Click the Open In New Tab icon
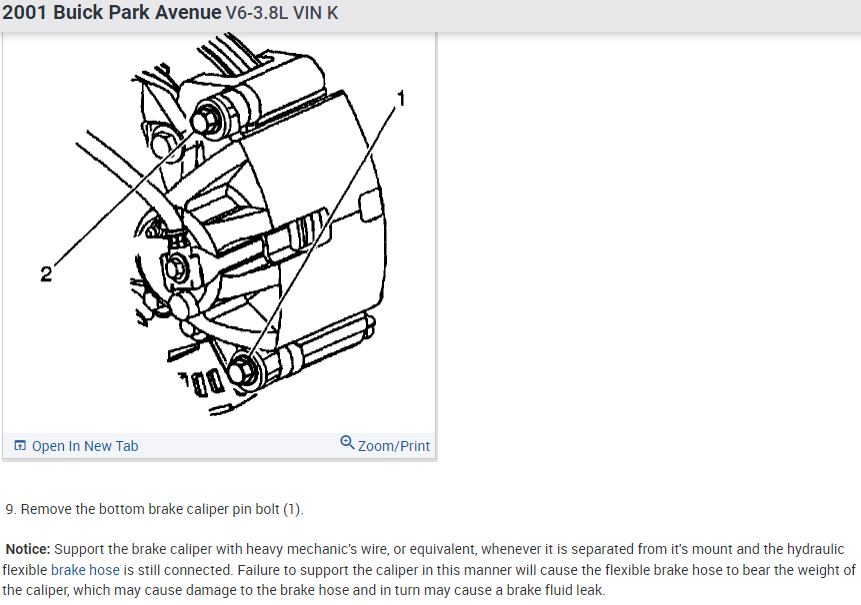 point(20,445)
